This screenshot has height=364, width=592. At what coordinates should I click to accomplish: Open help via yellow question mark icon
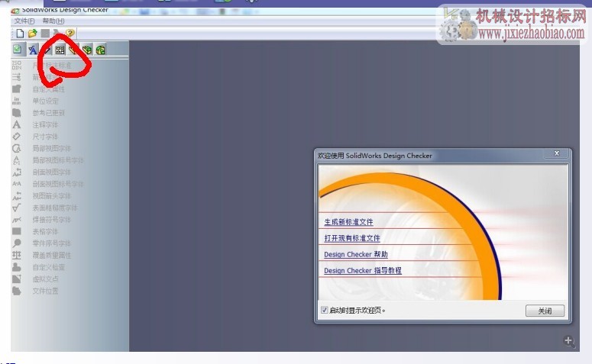(x=70, y=33)
